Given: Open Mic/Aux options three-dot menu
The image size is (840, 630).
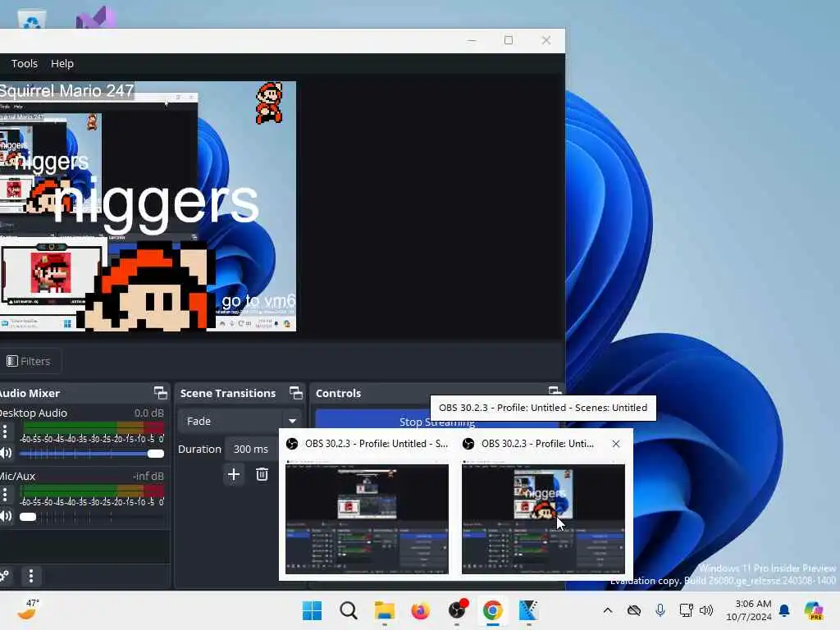Looking at the screenshot, I should pos(5,495).
